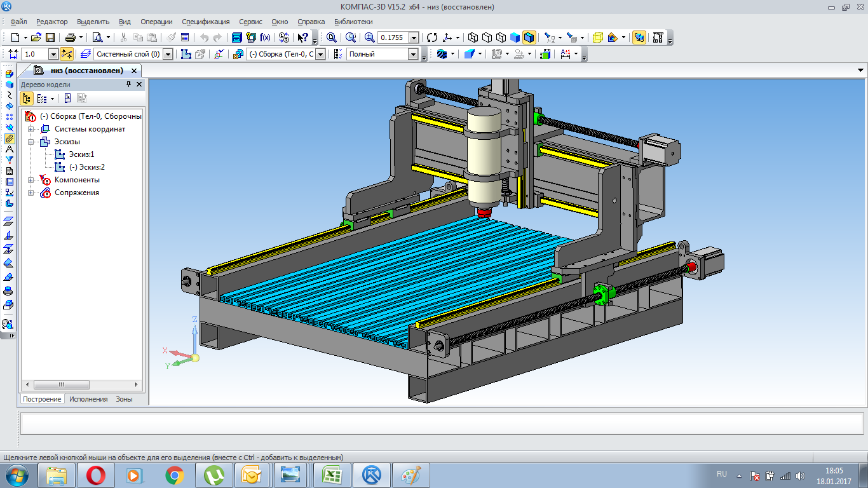The height and width of the screenshot is (488, 868).
Task: Open the Операции menu
Action: point(156,22)
